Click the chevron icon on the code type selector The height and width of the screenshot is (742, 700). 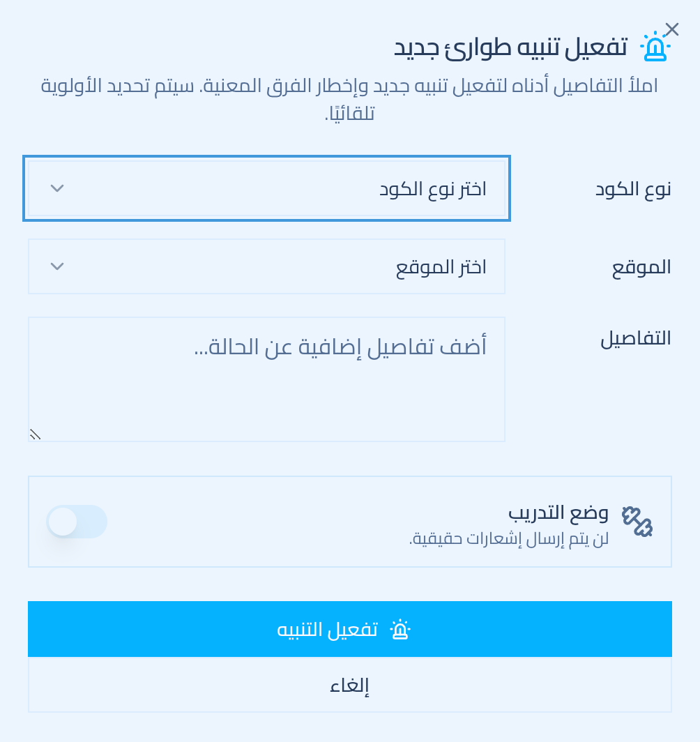pyautogui.click(x=57, y=188)
